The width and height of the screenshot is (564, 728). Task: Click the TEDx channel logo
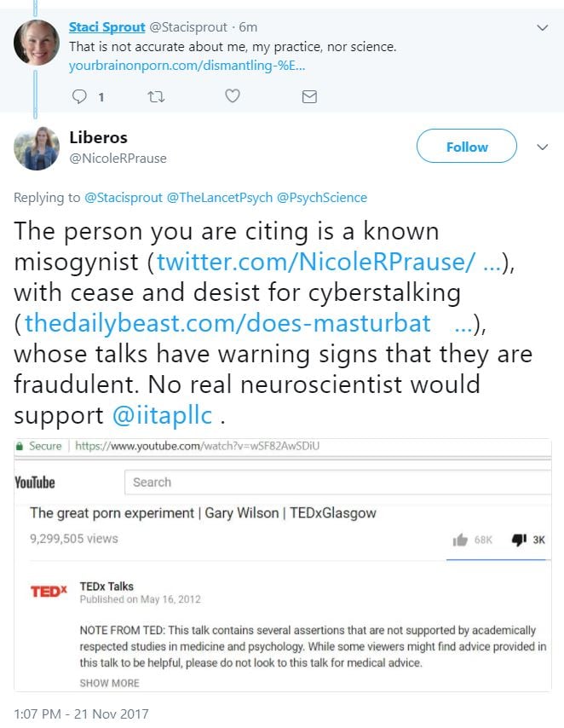pos(49,592)
